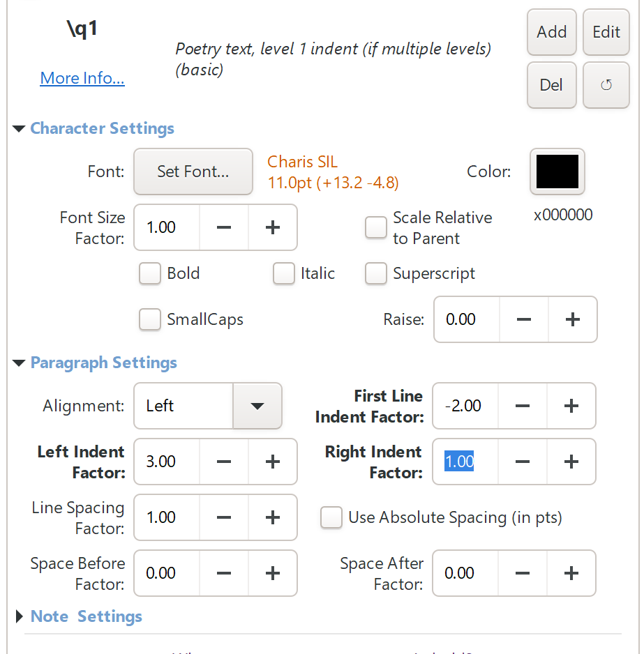Increase the Line Spacing Factor
The height and width of the screenshot is (654, 644).
point(272,517)
